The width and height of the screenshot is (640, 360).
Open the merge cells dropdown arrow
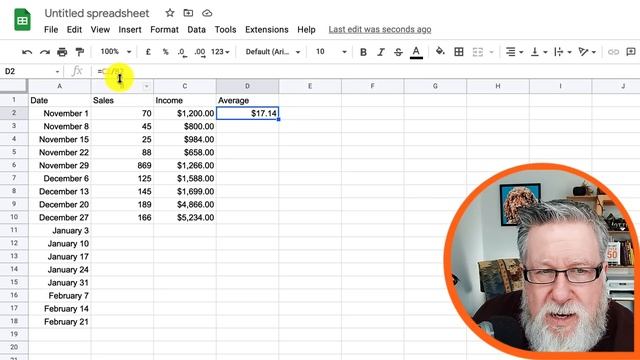[x=491, y=52]
